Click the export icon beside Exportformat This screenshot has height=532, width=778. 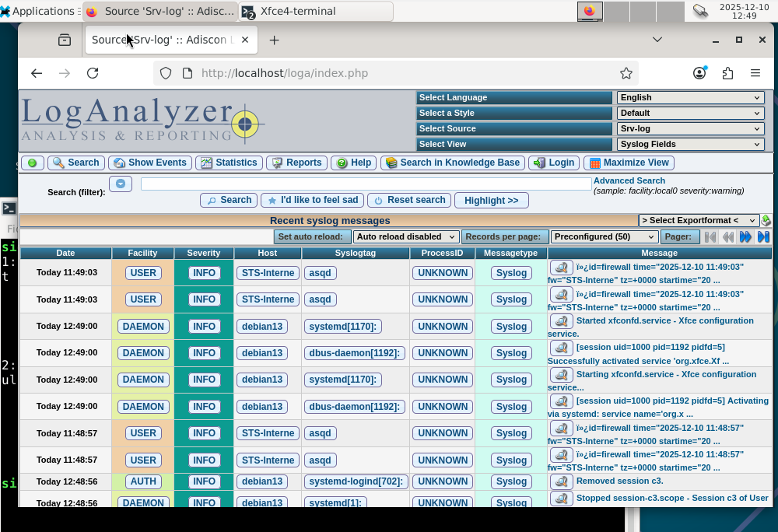tap(766, 221)
